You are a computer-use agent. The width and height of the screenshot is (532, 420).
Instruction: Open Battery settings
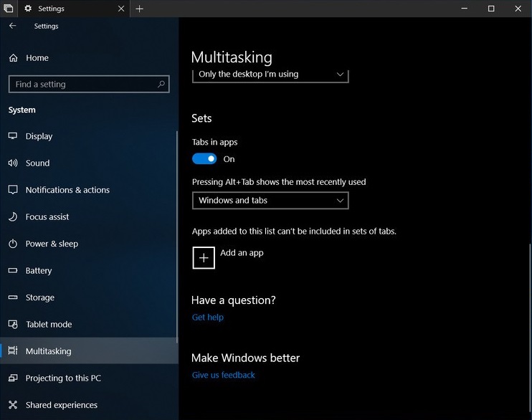pyautogui.click(x=89, y=270)
